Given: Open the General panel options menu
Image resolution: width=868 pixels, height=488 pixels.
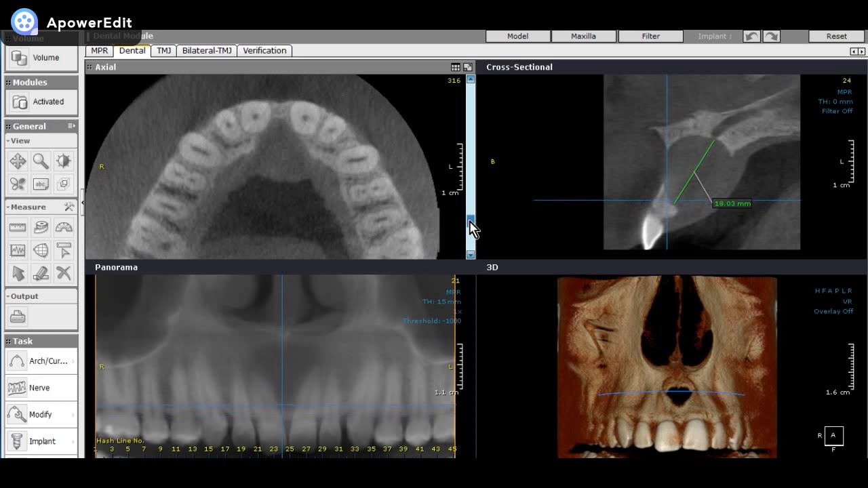Looking at the screenshot, I should pos(71,126).
